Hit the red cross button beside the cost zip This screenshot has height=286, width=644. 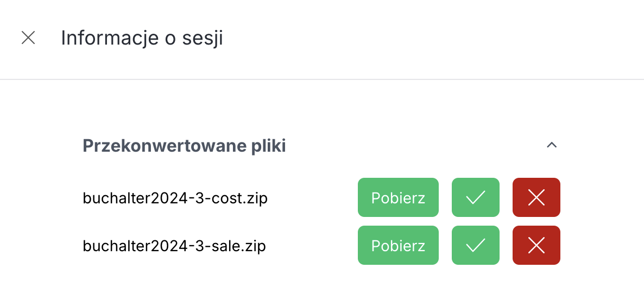[x=536, y=197]
